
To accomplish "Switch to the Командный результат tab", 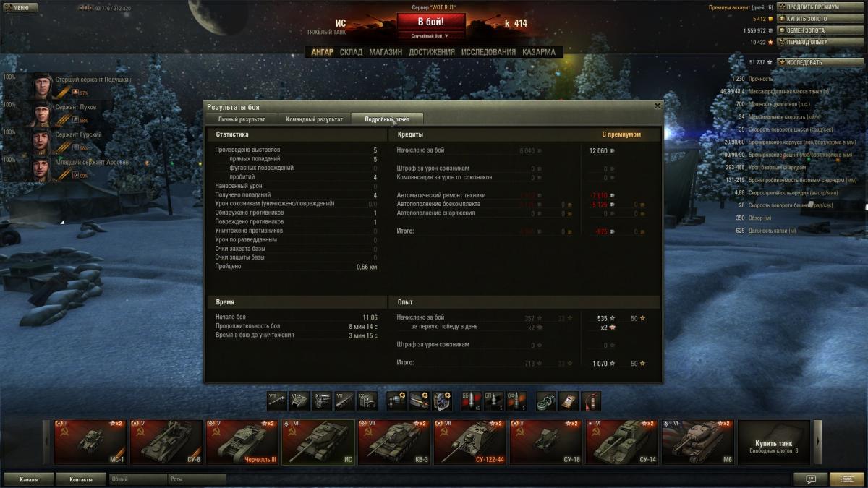I will coord(314,119).
